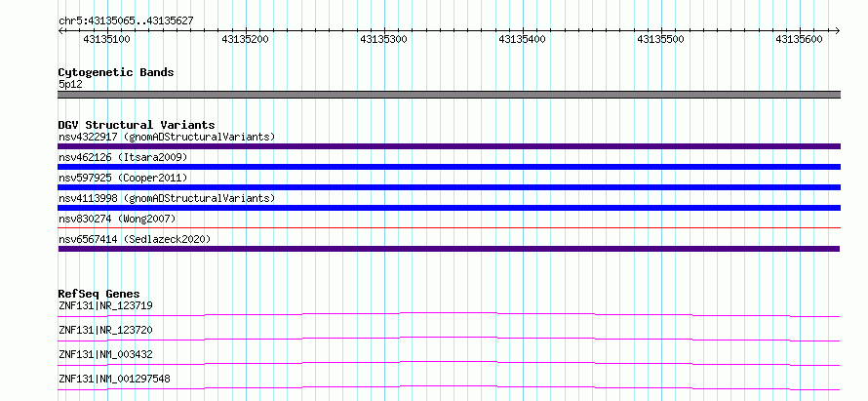Open gene label ZNF131|NM_003432
The height and width of the screenshot is (401, 868).
[x=105, y=354]
